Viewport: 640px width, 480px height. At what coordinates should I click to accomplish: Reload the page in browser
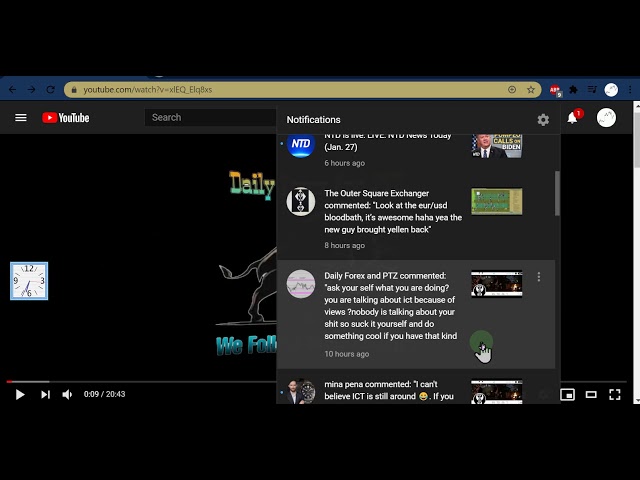click(x=50, y=89)
